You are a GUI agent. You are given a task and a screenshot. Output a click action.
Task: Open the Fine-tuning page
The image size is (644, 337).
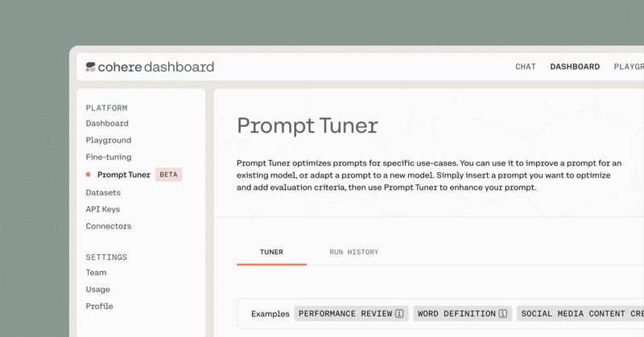tap(109, 158)
